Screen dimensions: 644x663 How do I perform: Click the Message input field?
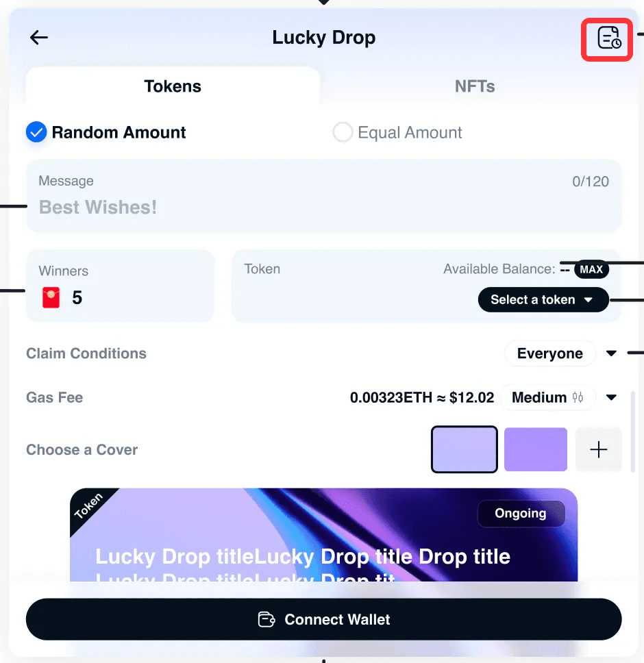[x=324, y=196]
